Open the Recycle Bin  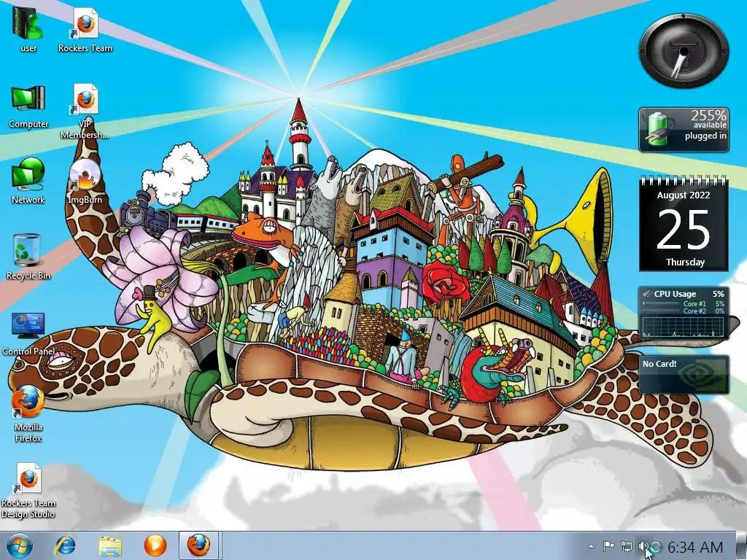click(x=28, y=256)
